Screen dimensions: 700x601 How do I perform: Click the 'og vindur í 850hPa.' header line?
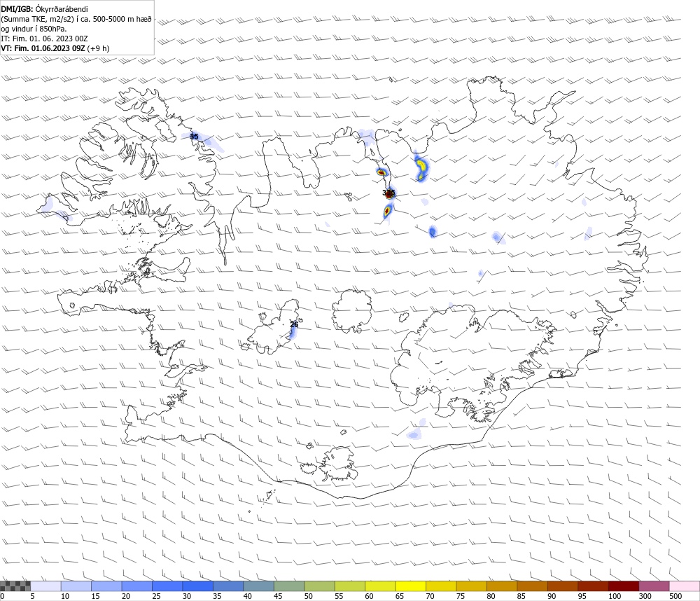(34, 29)
